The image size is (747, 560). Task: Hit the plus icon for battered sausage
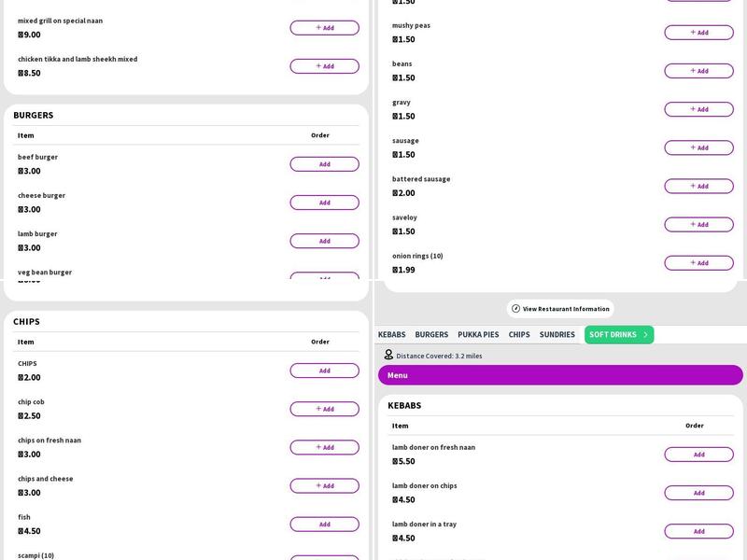(692, 186)
